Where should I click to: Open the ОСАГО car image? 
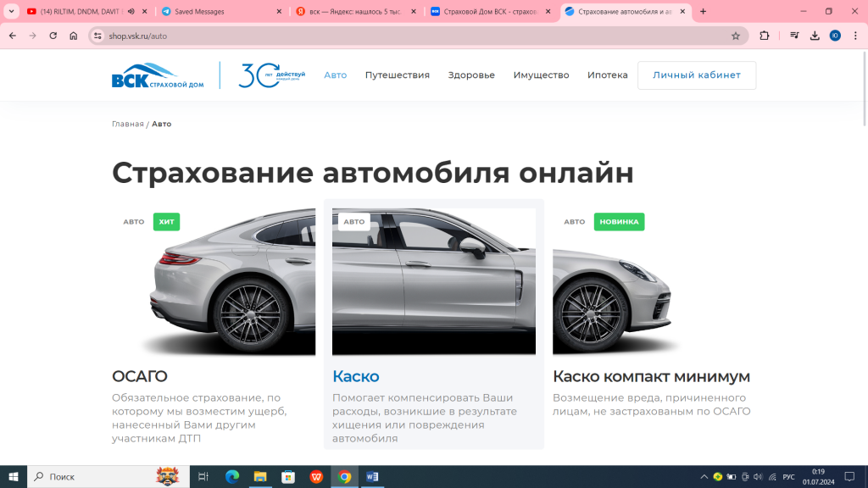pos(214,281)
